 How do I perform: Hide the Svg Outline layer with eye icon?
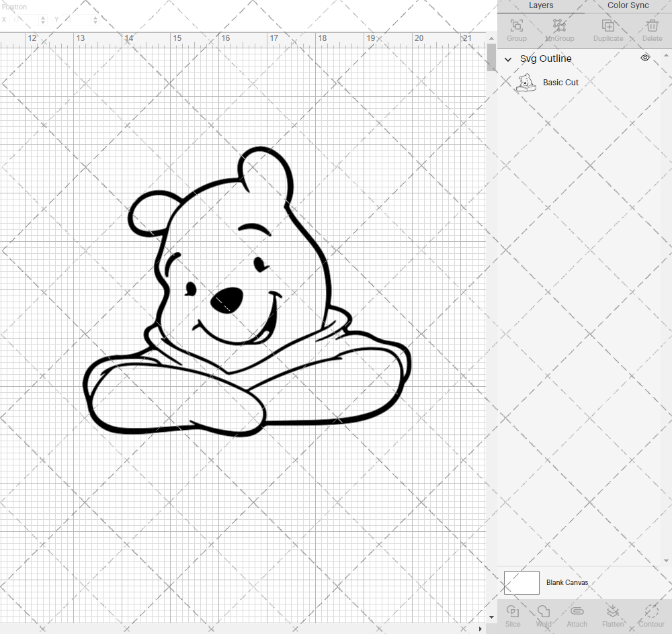(x=645, y=58)
